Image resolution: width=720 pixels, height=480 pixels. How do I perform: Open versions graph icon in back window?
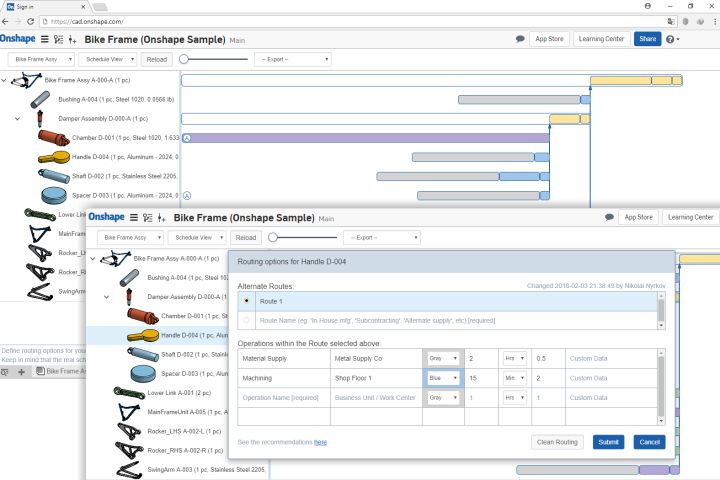tap(58, 40)
